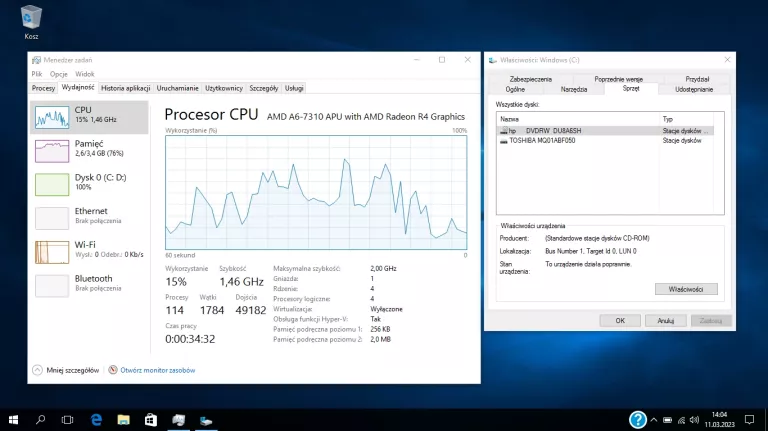Switch to the Zabezpieczenia tab

coord(530,78)
